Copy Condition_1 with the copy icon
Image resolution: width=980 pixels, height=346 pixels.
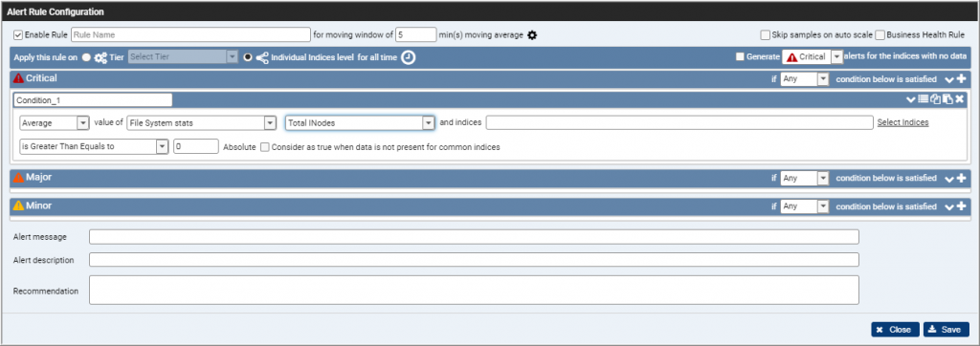[x=935, y=98]
